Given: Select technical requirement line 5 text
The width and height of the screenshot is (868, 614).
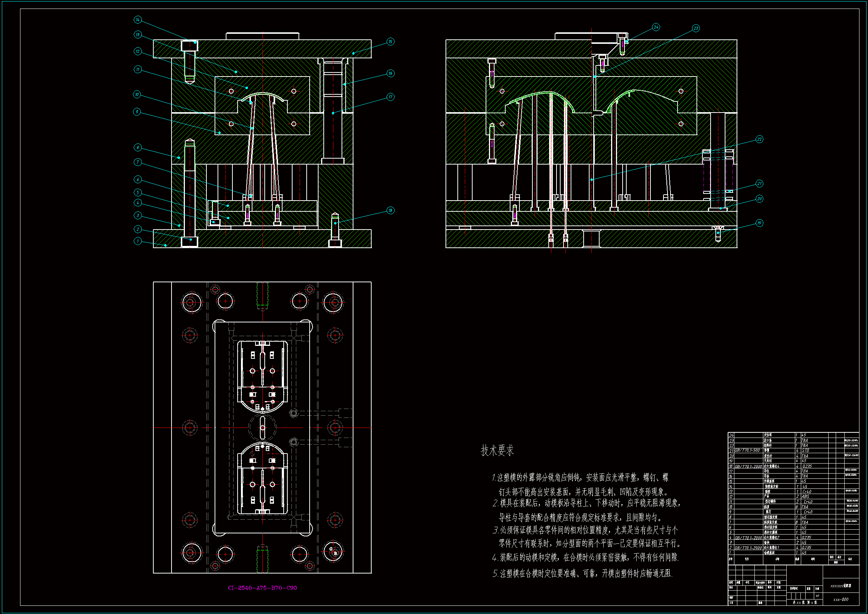Looking at the screenshot, I should click(x=582, y=574).
